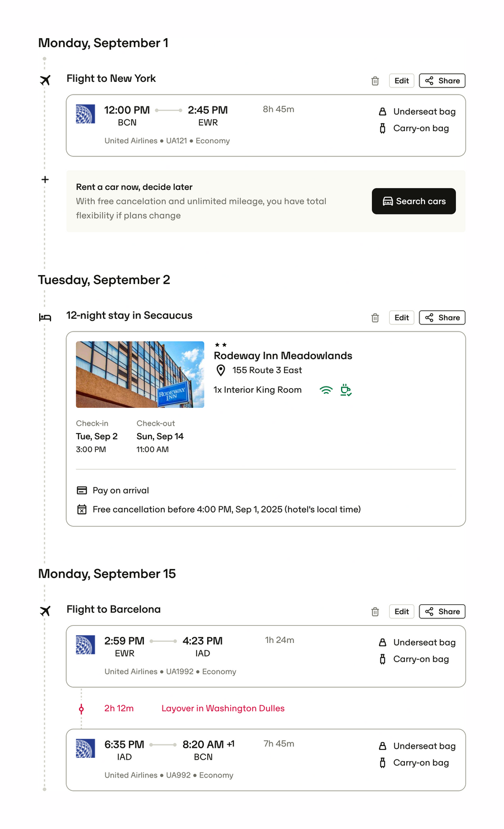Click the Rodeway Inn Meadowlands hotel photo
504x829 pixels.
coord(139,374)
